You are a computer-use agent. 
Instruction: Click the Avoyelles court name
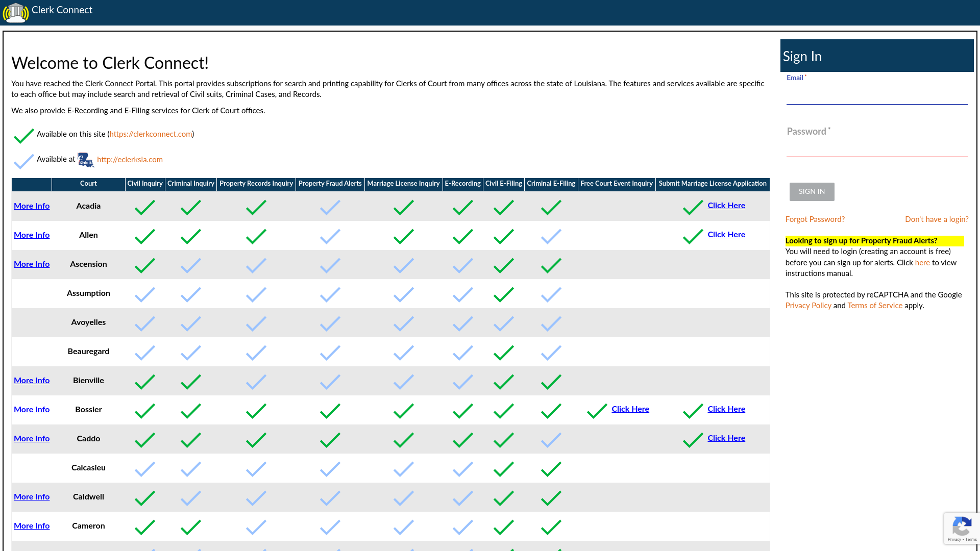(x=88, y=322)
